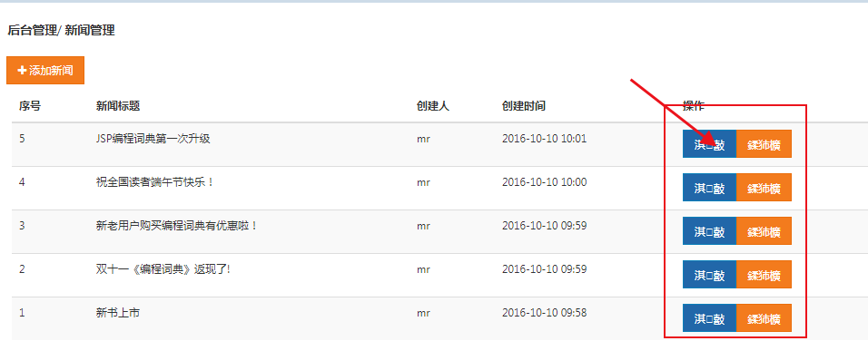
Task: Click the 添加新闻 button
Action: tap(45, 70)
